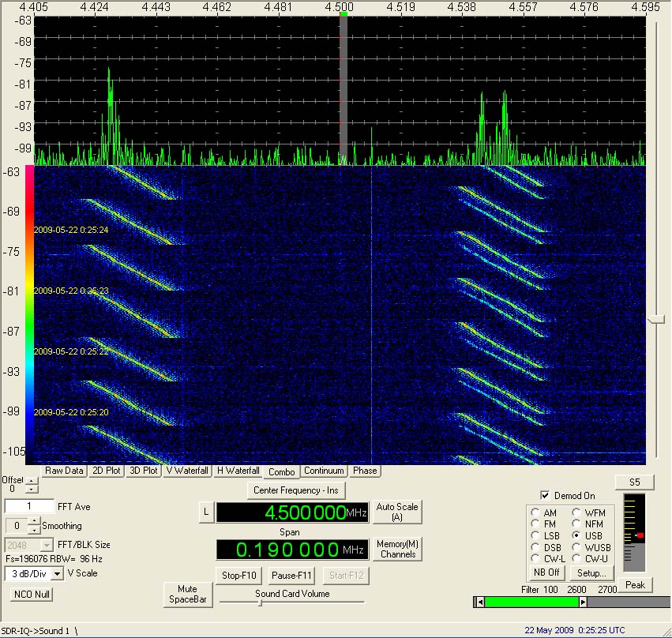Image resolution: width=672 pixels, height=638 pixels.
Task: Click the green filter bandwidth bar
Action: pos(531,602)
